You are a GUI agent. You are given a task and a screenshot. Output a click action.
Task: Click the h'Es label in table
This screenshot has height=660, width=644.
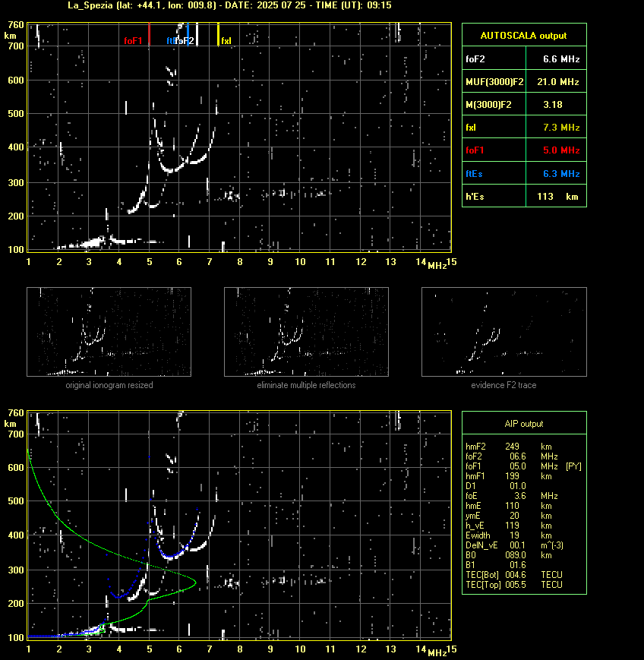[474, 197]
